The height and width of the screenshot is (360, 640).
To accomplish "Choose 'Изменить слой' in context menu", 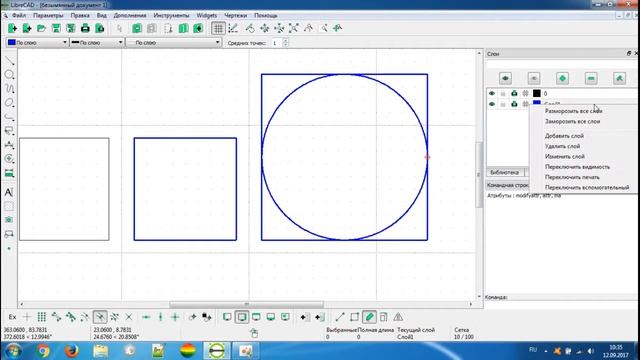I will tap(564, 156).
